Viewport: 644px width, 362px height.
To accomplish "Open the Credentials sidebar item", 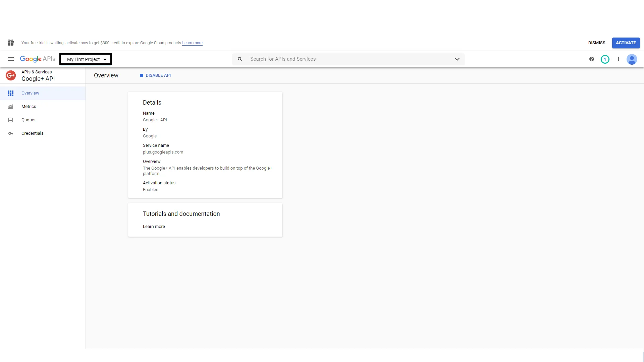I will [x=32, y=133].
